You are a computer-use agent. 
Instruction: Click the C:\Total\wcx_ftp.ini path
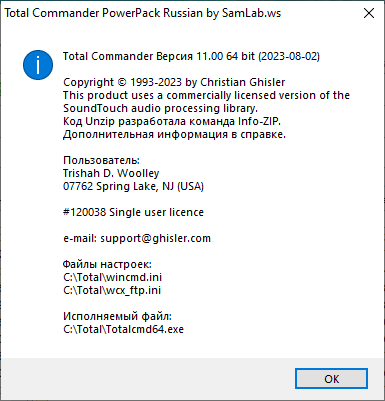(112, 290)
